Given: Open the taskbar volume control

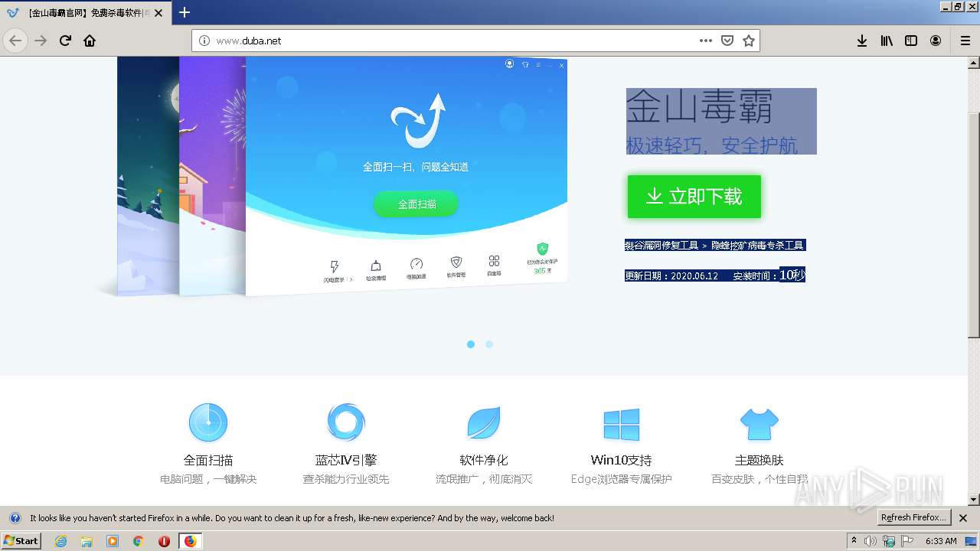Looking at the screenshot, I should click(x=871, y=541).
